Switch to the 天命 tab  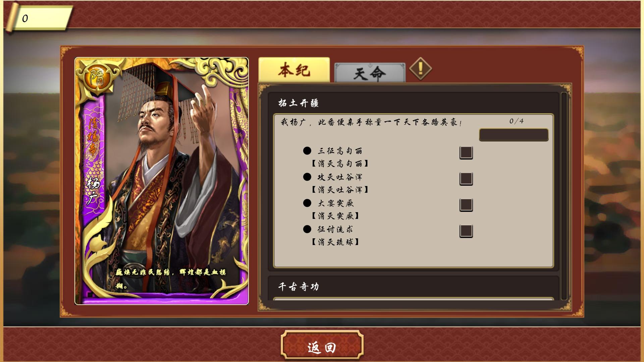point(370,73)
